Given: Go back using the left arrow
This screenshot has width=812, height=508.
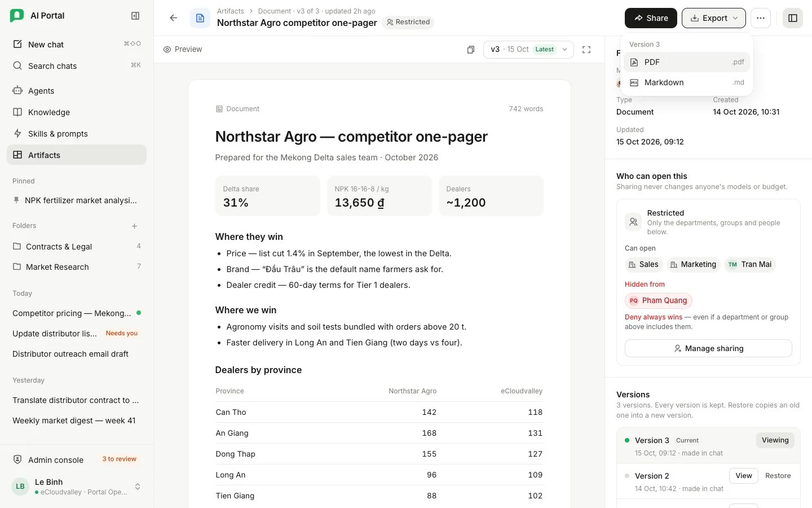Looking at the screenshot, I should pos(174,18).
